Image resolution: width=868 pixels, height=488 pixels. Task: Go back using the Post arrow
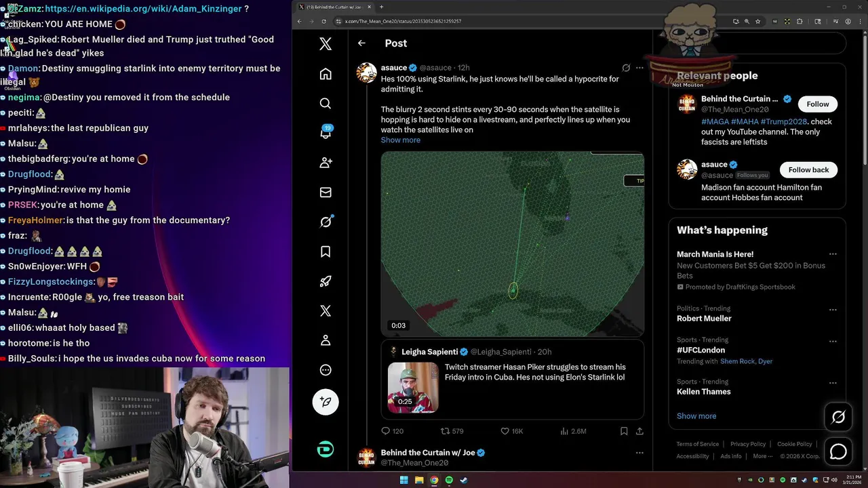coord(361,43)
